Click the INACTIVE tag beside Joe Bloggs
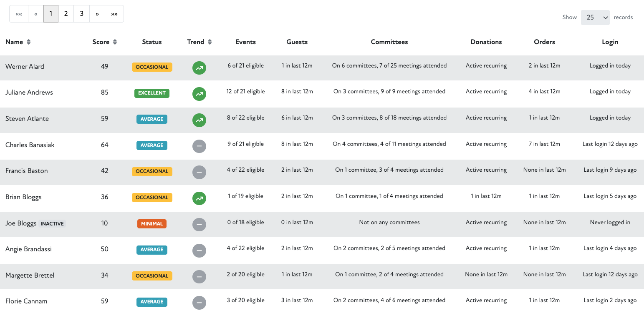The width and height of the screenshot is (644, 313). coord(52,224)
